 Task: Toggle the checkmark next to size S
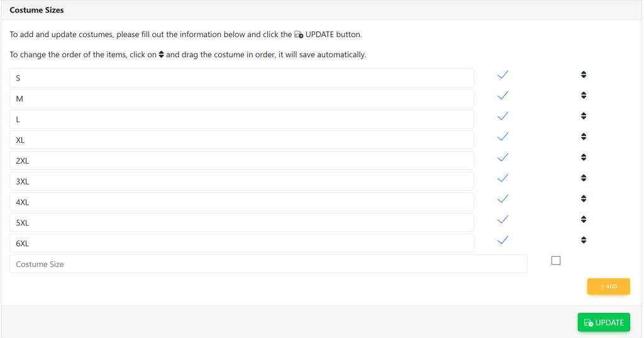[x=502, y=75]
